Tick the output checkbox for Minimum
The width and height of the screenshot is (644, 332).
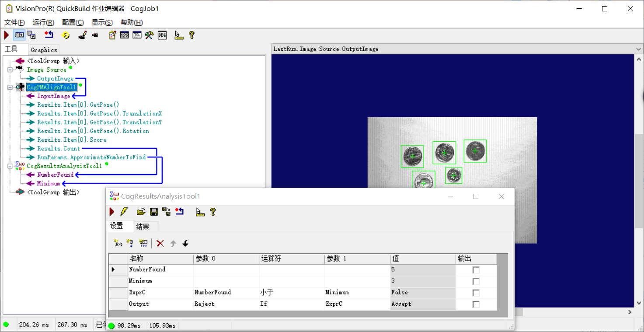coord(476,281)
